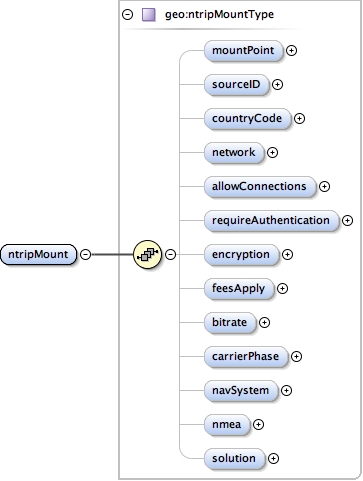Expand the mountPoint element

click(292, 51)
